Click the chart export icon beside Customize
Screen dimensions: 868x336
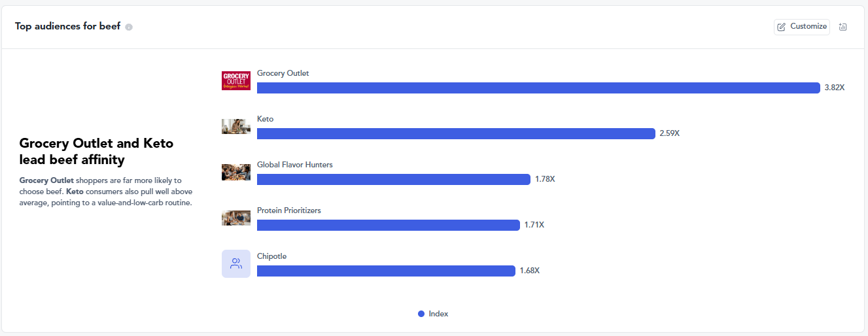click(x=843, y=27)
